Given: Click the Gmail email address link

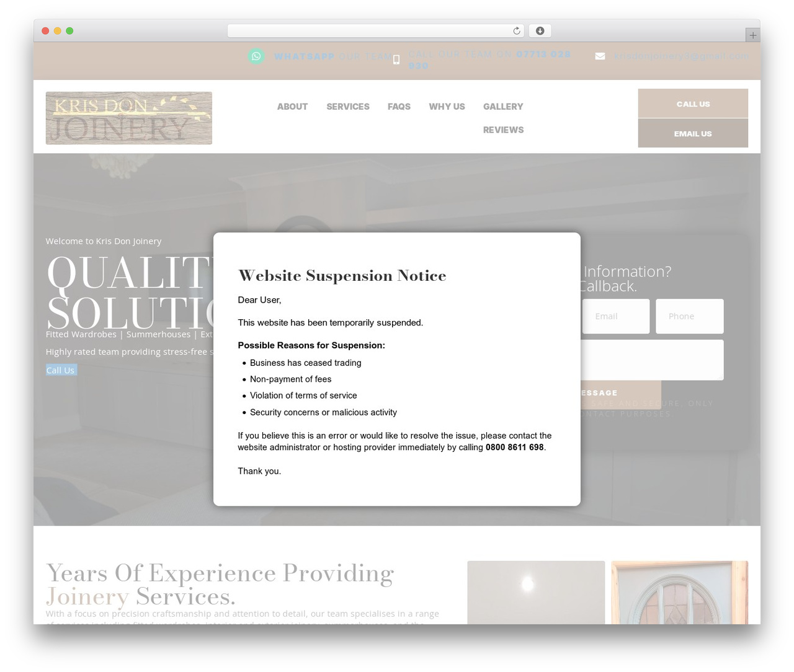Looking at the screenshot, I should (x=681, y=56).
